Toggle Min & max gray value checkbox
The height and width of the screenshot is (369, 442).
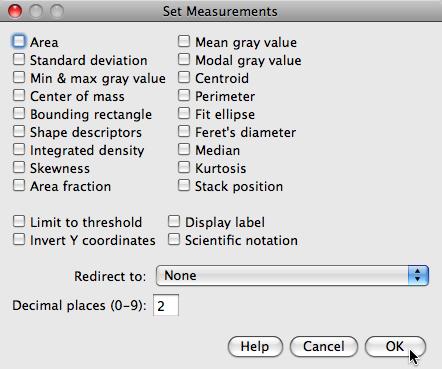click(19, 77)
